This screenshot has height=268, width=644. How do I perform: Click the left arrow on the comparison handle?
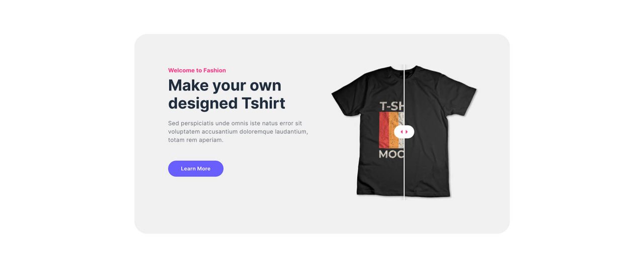(x=401, y=132)
